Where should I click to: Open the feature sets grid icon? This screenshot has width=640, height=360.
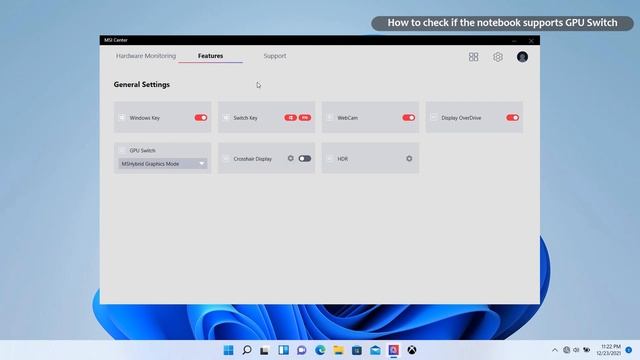(473, 57)
